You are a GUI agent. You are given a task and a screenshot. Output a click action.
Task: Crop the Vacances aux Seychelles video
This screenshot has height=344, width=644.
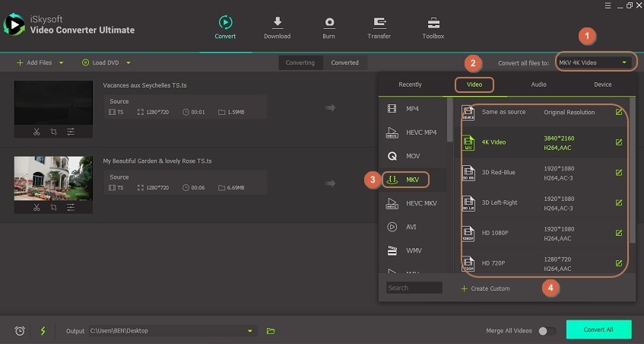(53, 132)
